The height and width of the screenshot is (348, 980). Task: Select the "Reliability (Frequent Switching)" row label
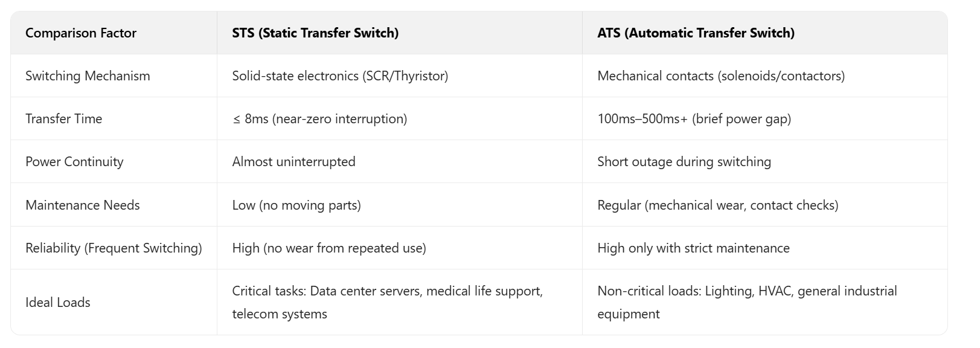114,248
